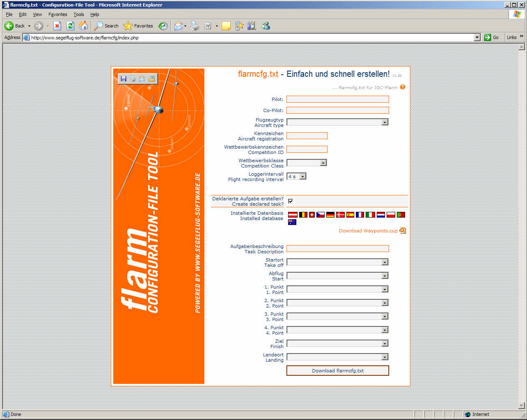Select the Danish flag database

tap(340, 215)
